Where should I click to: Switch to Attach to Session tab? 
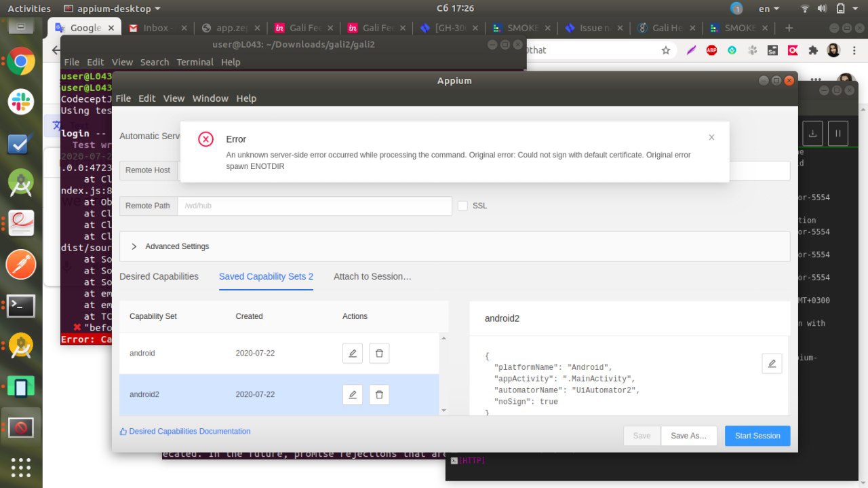pos(372,276)
